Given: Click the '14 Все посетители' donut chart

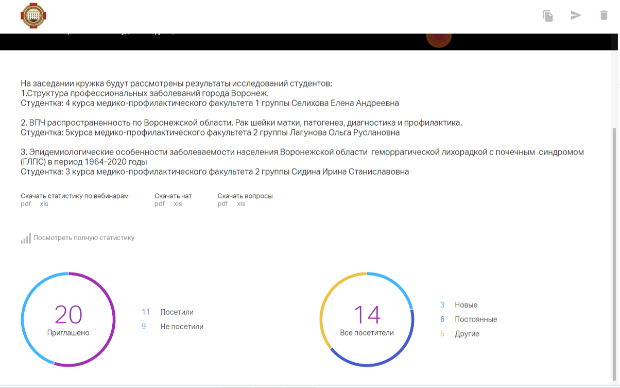Looking at the screenshot, I should tap(367, 319).
